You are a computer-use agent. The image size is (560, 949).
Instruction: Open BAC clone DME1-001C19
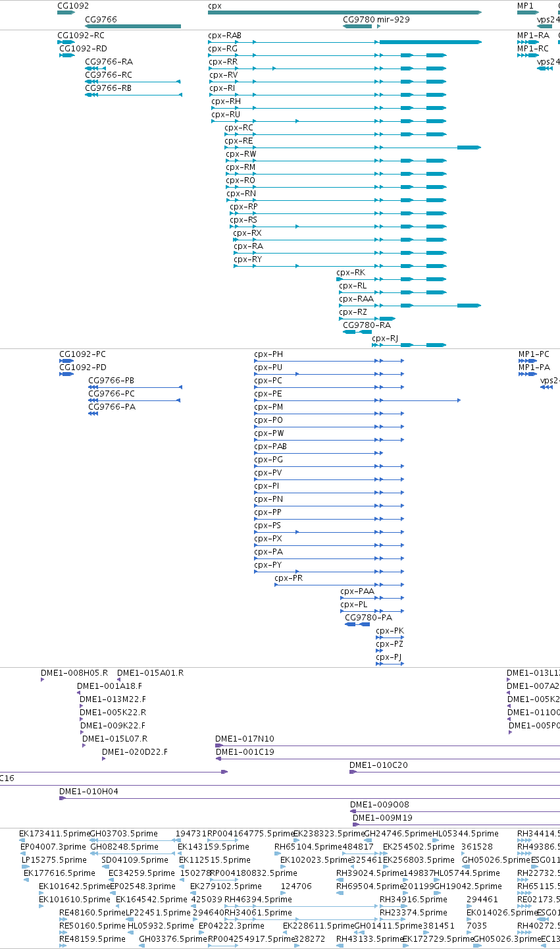point(245,752)
